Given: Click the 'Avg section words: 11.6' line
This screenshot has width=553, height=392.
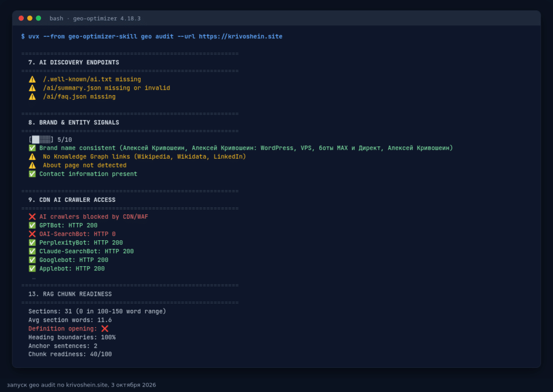Looking at the screenshot, I should click(x=70, y=320).
